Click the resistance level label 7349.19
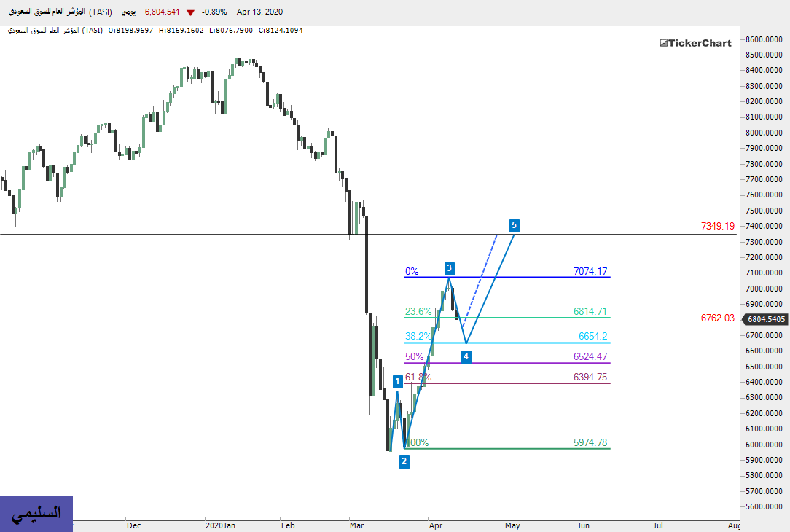The width and height of the screenshot is (790, 532). click(x=717, y=226)
